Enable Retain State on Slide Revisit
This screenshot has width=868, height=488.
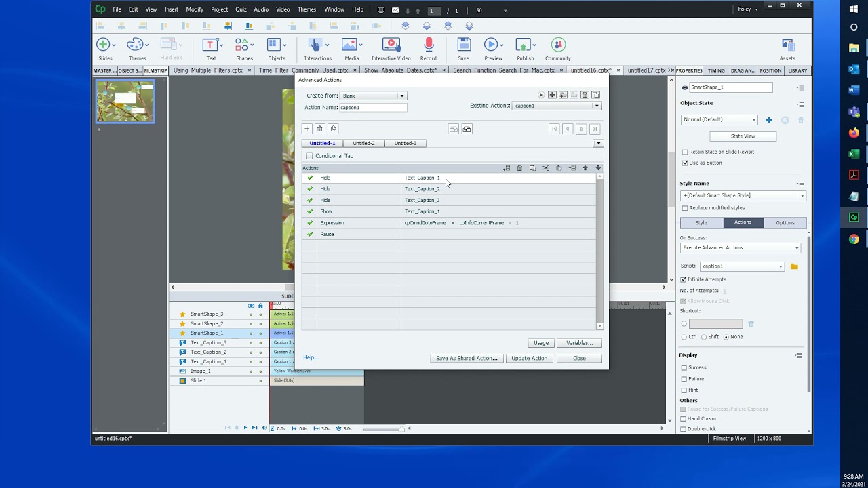tap(684, 152)
